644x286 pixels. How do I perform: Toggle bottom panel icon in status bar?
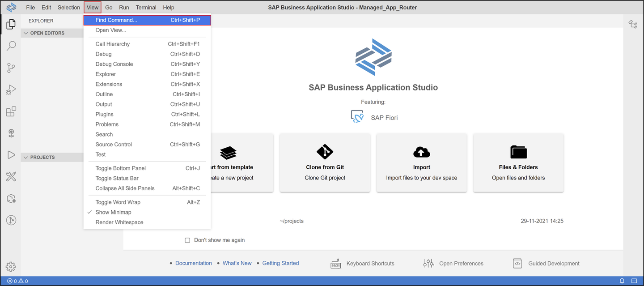(634, 281)
